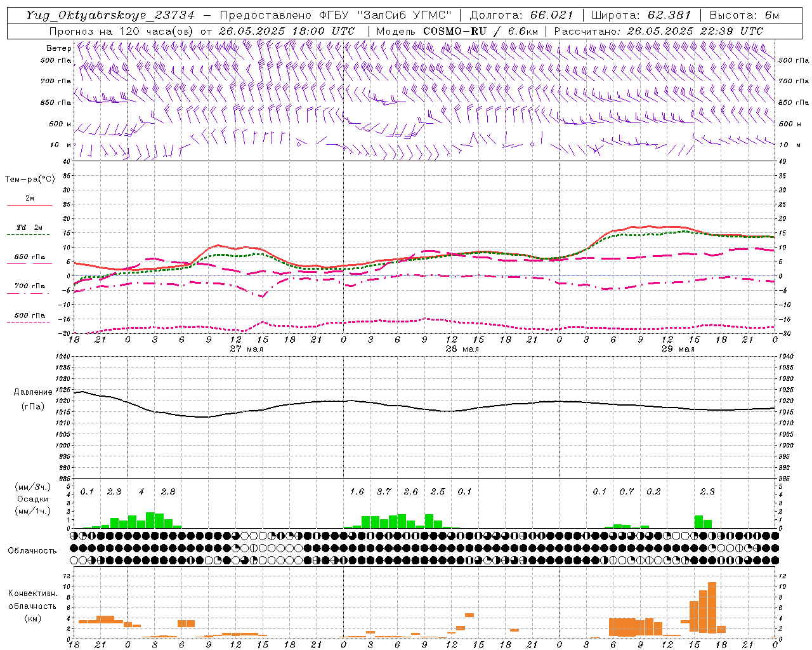Click the calculated time 26.05.2025 22:39 UTC

tap(695, 31)
